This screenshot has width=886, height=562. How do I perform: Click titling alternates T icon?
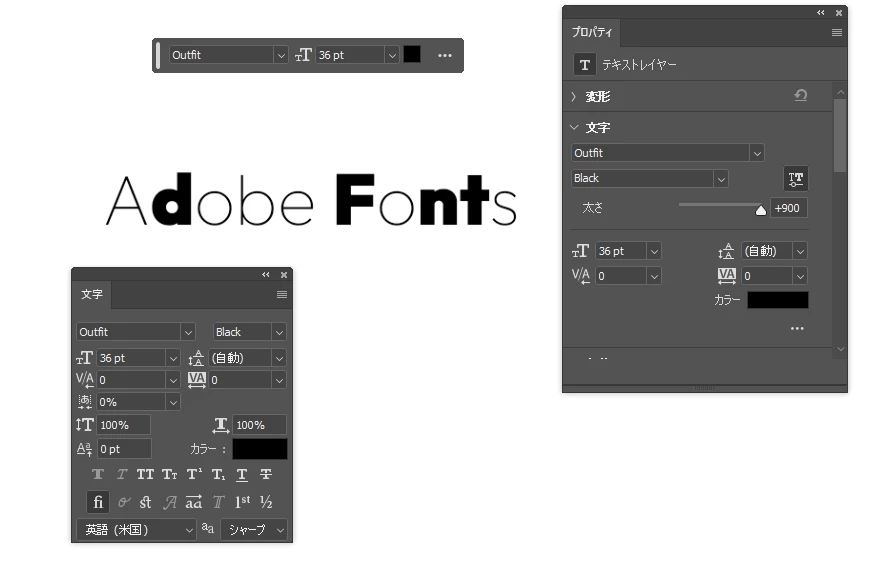pyautogui.click(x=218, y=502)
